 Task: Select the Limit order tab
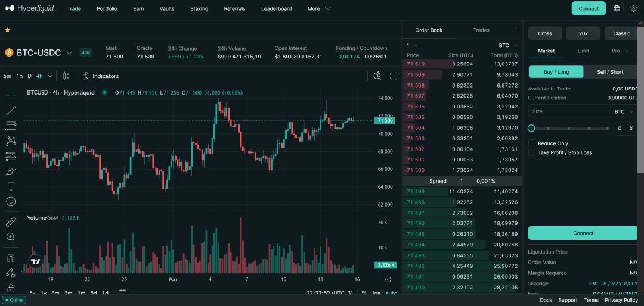(583, 51)
